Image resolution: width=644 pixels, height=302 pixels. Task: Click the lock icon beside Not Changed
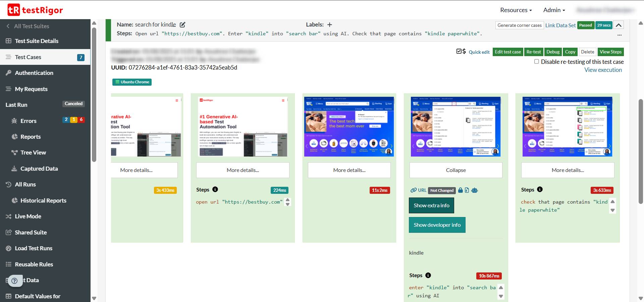click(461, 190)
